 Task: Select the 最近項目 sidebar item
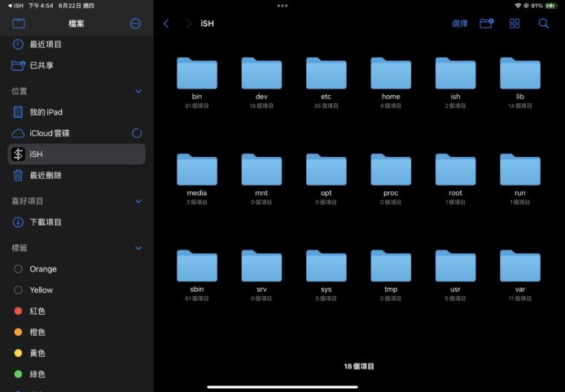coord(46,44)
